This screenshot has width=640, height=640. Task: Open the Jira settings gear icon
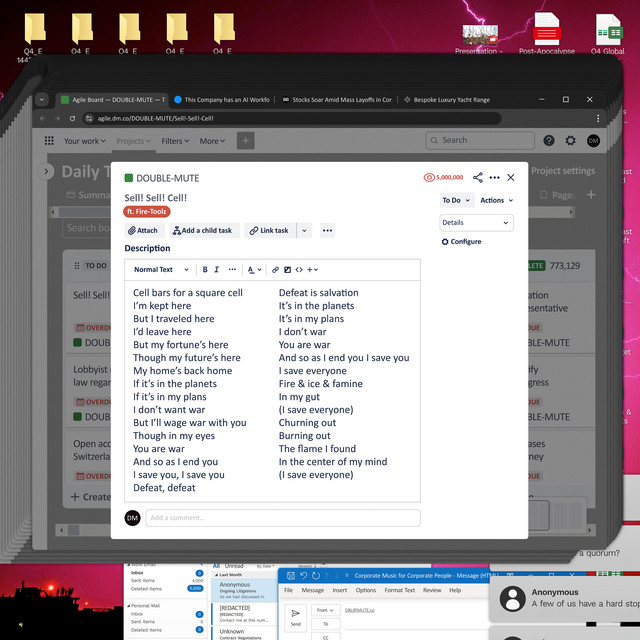coord(571,141)
